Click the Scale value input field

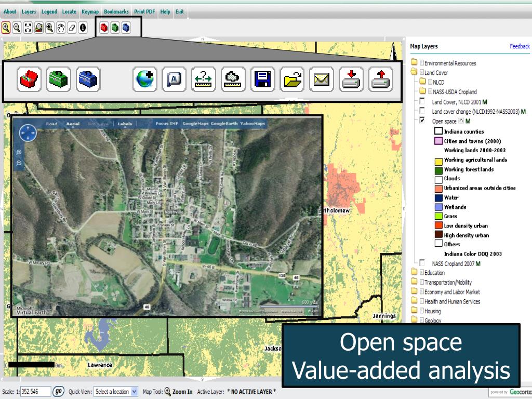point(36,392)
